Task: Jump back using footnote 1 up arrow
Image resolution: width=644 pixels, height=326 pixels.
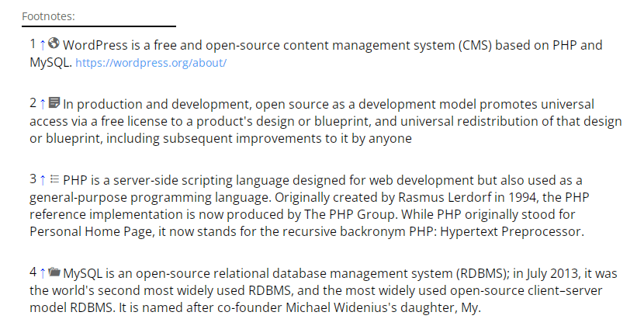Action: tap(43, 45)
